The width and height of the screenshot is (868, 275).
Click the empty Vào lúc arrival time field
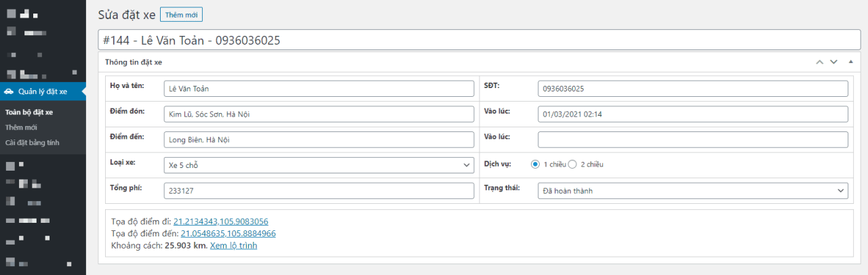[692, 140]
